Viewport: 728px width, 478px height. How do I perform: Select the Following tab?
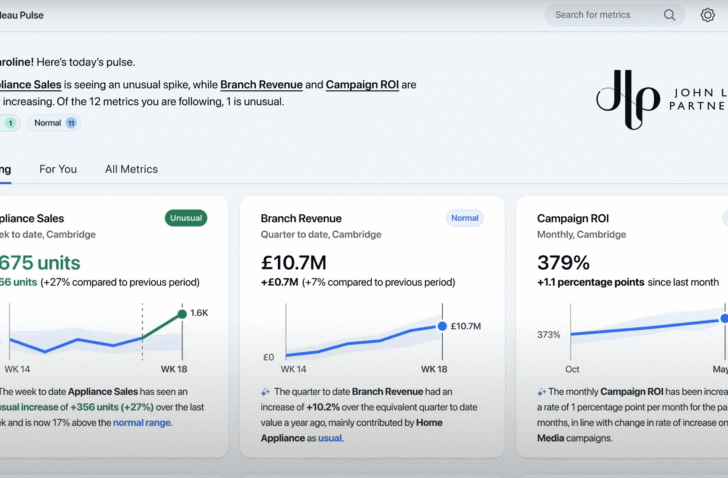coord(6,169)
